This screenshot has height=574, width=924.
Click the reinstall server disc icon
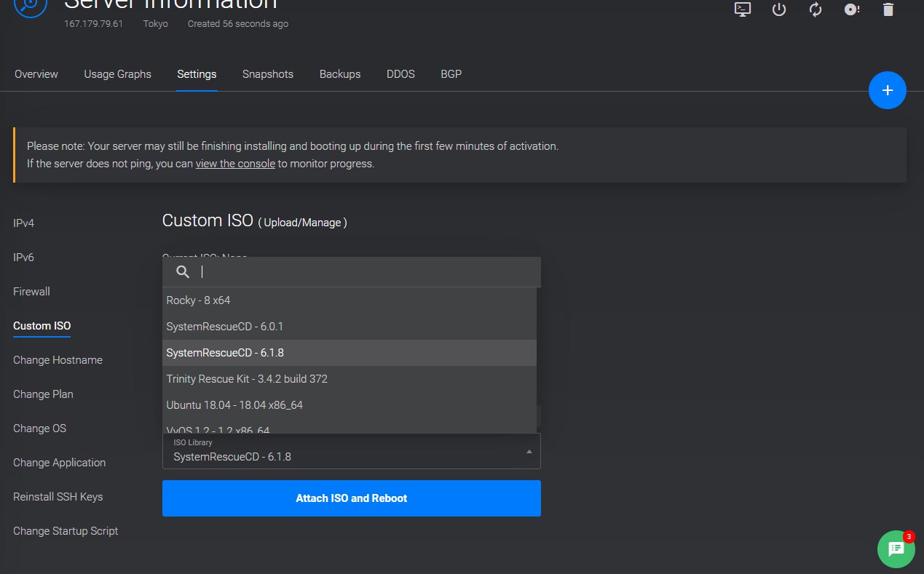tap(852, 9)
